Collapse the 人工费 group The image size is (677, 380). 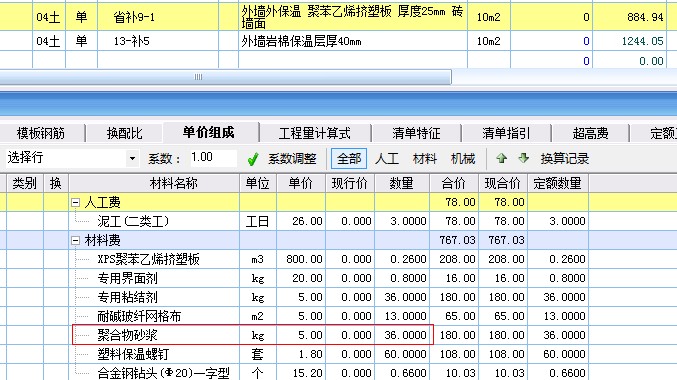point(76,202)
